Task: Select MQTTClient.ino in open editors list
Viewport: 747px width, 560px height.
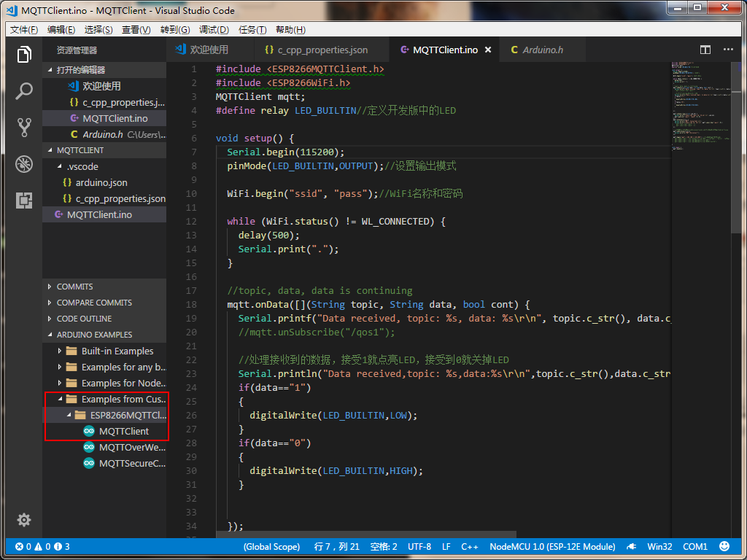Action: [104, 118]
